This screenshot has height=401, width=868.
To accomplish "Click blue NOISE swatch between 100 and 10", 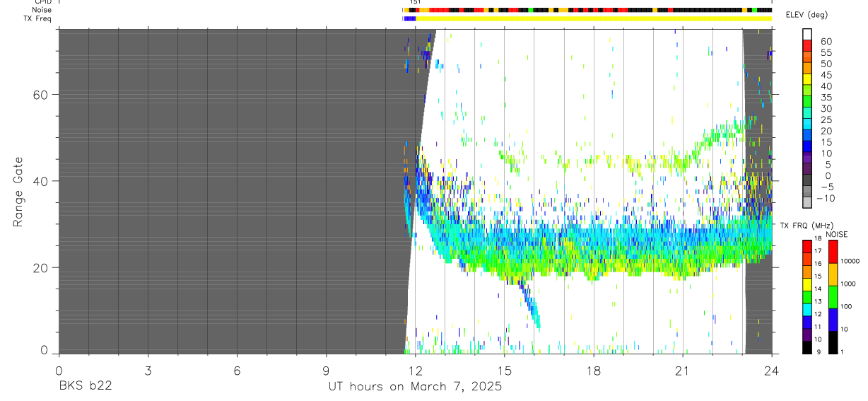I will (833, 320).
